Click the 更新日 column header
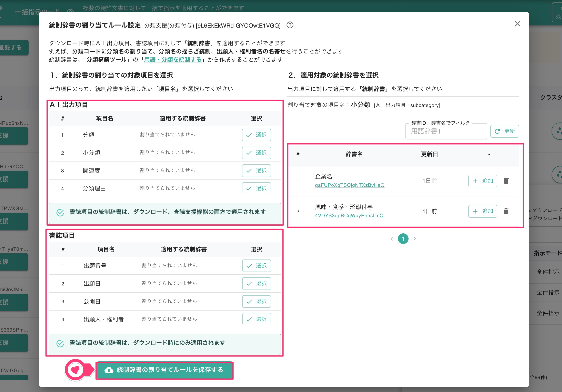 click(x=429, y=154)
